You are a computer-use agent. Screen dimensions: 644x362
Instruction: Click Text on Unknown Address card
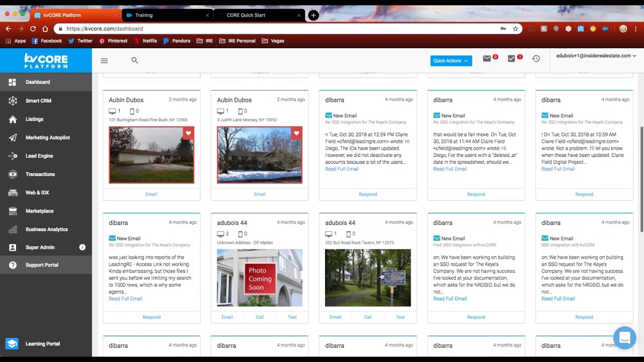click(292, 317)
